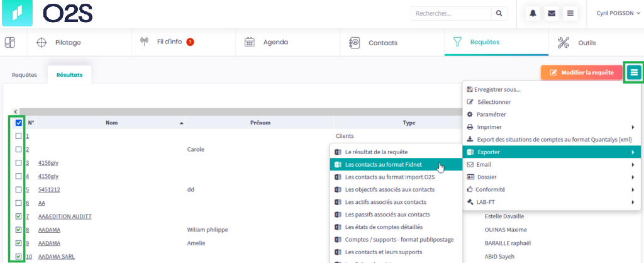Expand the Conformité submenu
Viewport: 644px width, 263px height.
551,189
